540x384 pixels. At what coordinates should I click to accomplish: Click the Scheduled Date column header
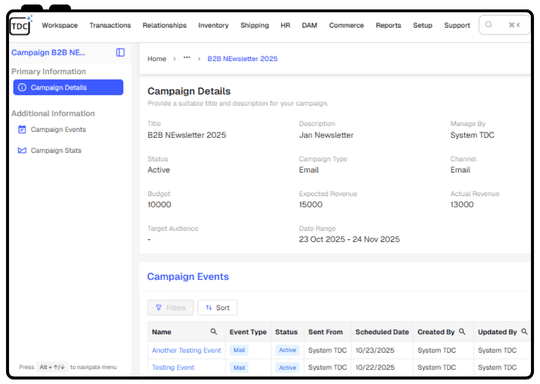point(382,332)
